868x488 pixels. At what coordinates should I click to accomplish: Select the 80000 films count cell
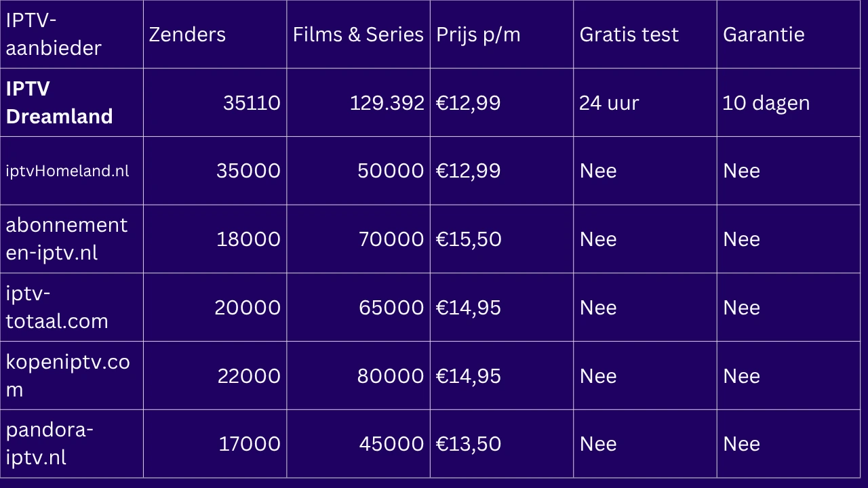click(358, 375)
